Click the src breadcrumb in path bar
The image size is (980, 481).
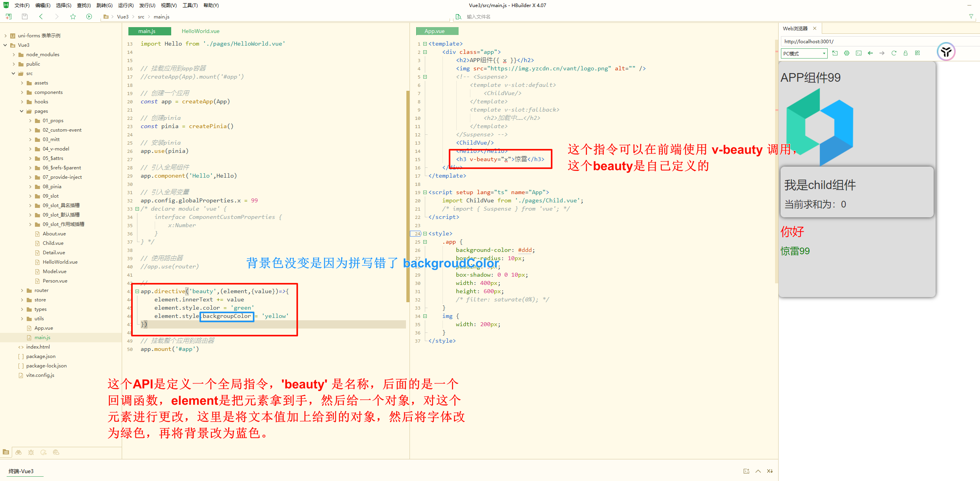click(141, 17)
